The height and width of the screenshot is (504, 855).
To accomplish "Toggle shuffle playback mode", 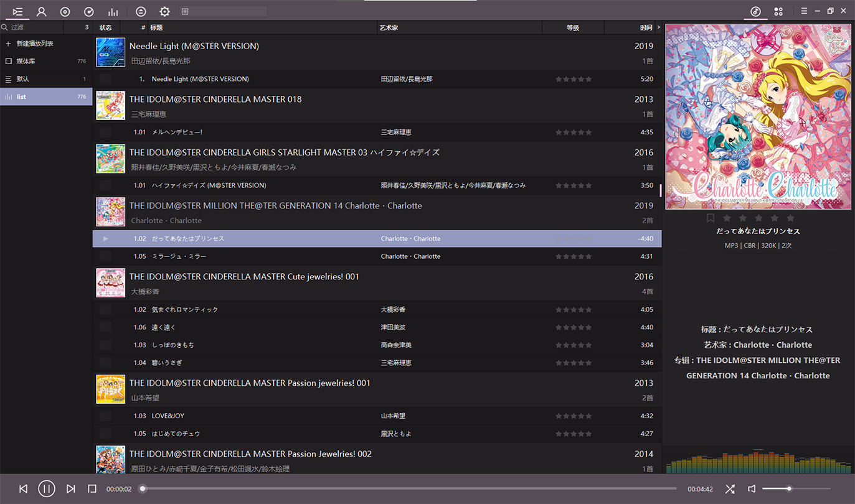I will click(x=730, y=489).
